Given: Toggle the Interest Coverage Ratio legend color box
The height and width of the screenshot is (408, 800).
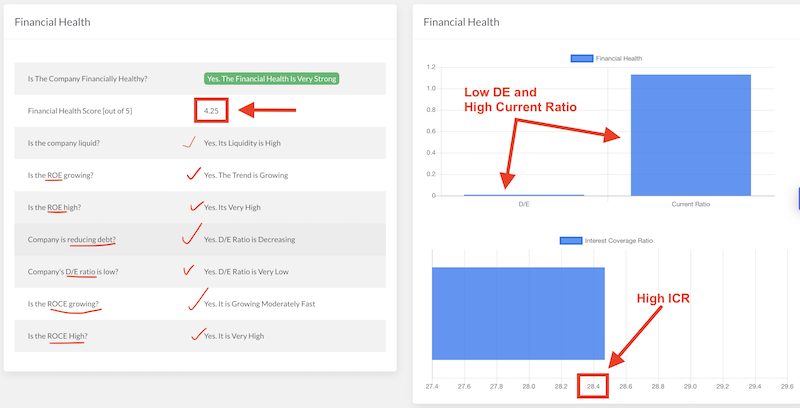Looking at the screenshot, I should [x=571, y=240].
